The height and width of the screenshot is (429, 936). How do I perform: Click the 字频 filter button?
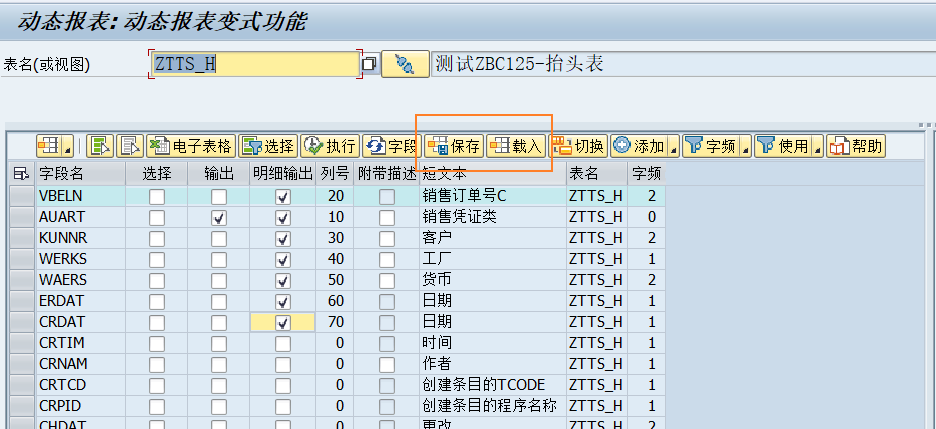tap(711, 146)
